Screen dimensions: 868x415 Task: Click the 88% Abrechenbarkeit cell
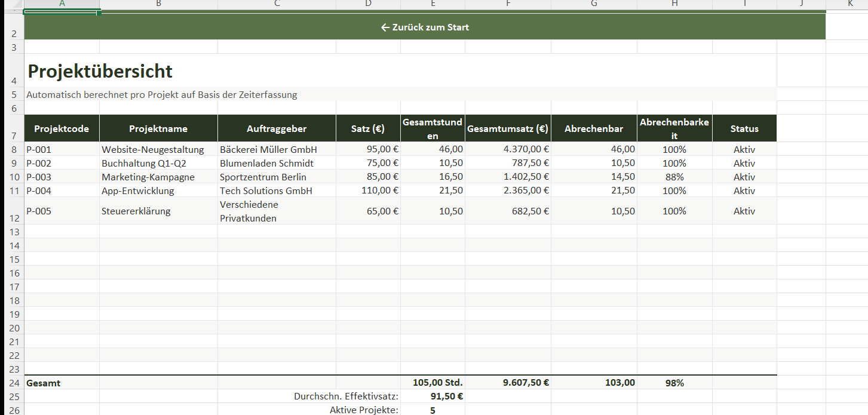[674, 177]
